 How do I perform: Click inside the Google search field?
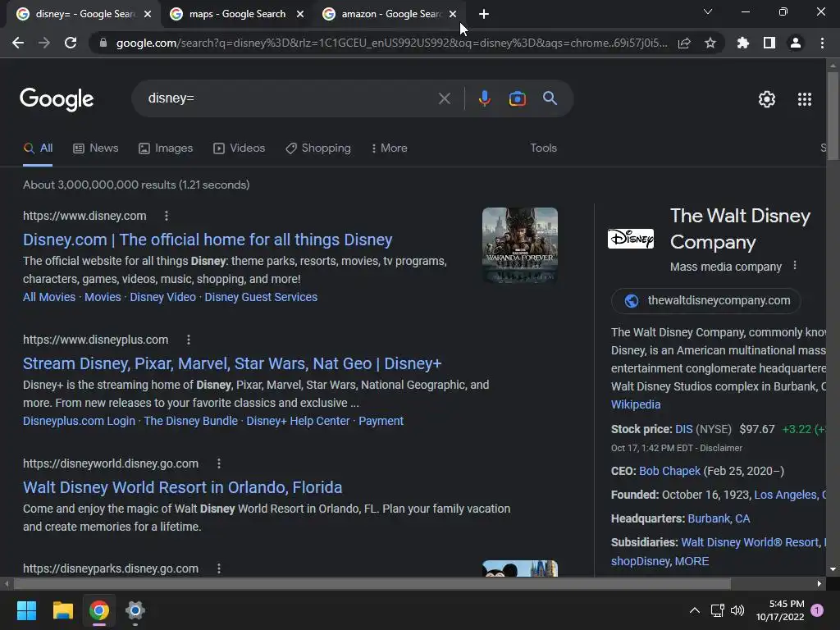(x=290, y=98)
